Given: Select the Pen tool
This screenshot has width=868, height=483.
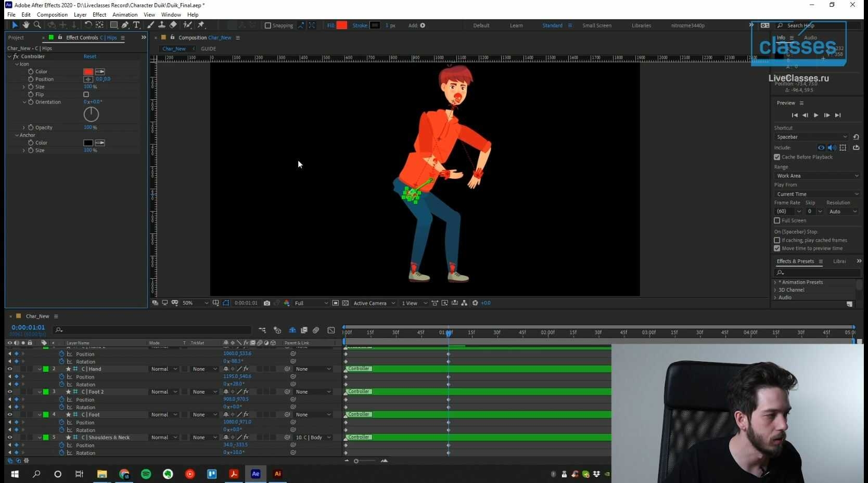Looking at the screenshot, I should (125, 25).
